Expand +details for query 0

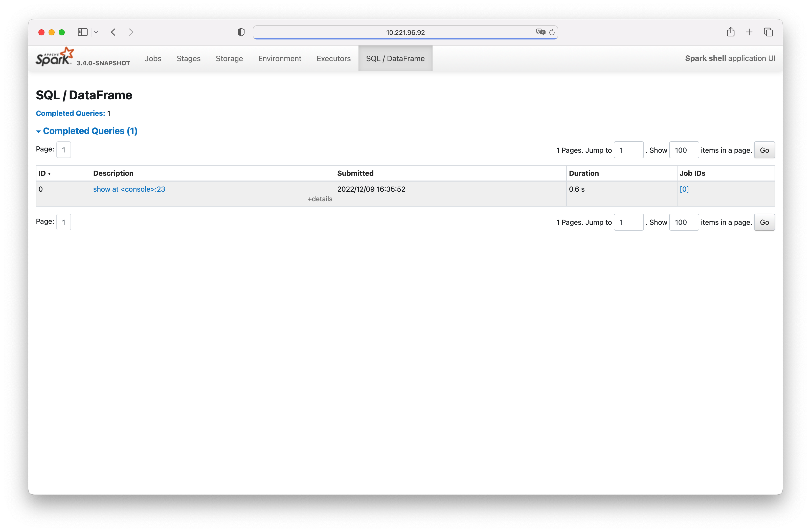coord(320,199)
